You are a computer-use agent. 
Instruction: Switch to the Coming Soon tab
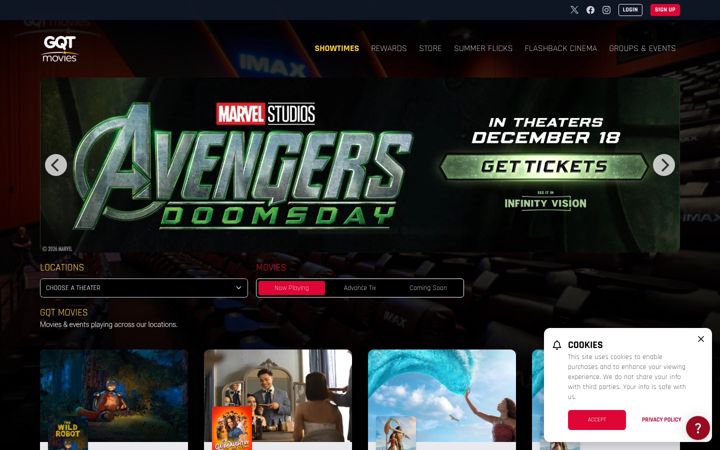[428, 288]
